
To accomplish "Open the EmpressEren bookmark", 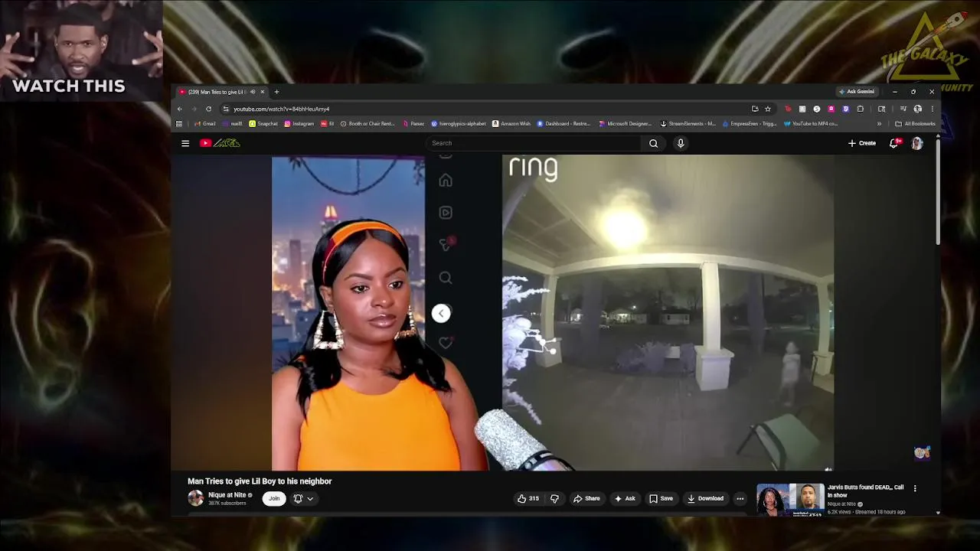I will [x=750, y=123].
